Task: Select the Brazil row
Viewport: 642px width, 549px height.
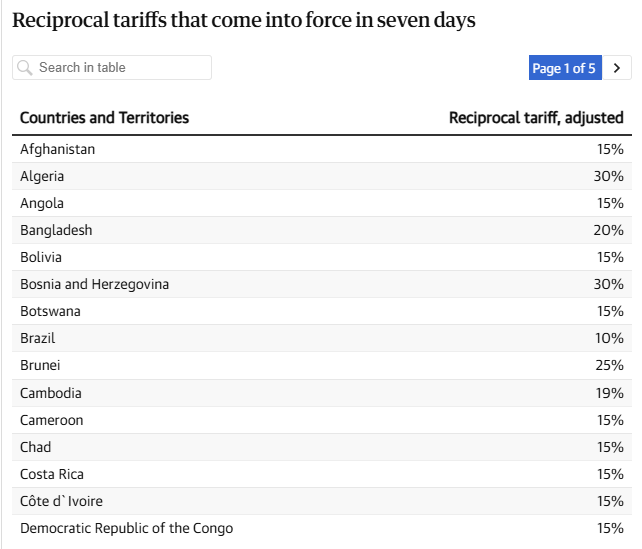Action: [x=322, y=339]
